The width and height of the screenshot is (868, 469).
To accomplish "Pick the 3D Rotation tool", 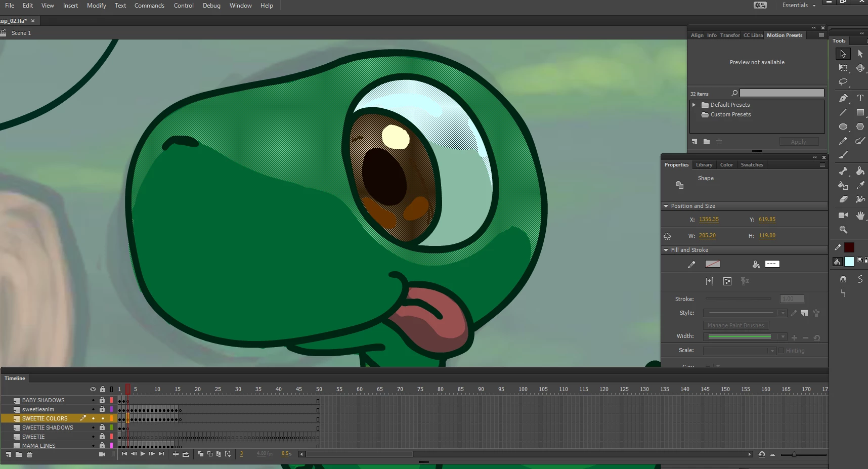I will pos(860,68).
